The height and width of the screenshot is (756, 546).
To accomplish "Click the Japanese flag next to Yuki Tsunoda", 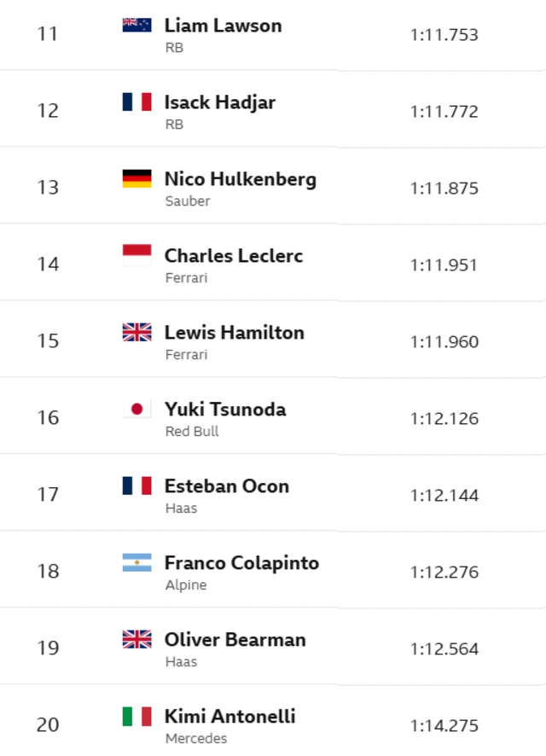I will [x=136, y=409].
